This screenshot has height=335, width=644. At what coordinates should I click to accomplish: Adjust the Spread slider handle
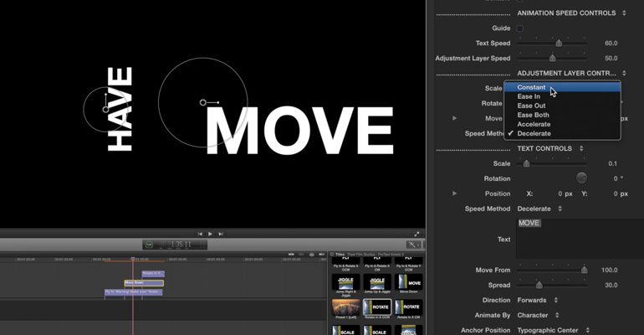(539, 286)
